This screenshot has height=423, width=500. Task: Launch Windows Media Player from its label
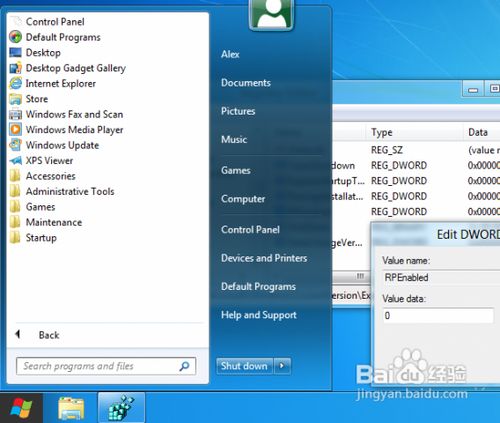(75, 130)
